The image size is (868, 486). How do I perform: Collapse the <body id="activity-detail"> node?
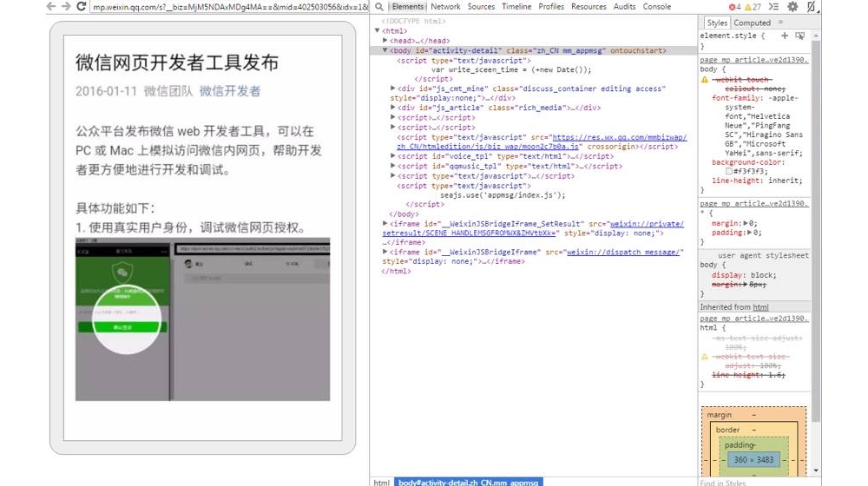pyautogui.click(x=385, y=49)
